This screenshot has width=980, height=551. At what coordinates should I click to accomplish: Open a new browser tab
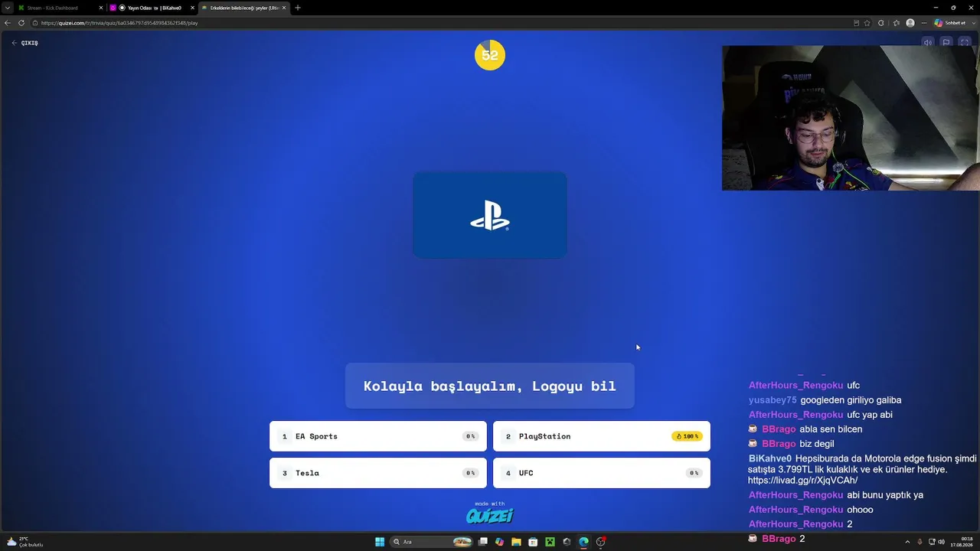pos(298,8)
